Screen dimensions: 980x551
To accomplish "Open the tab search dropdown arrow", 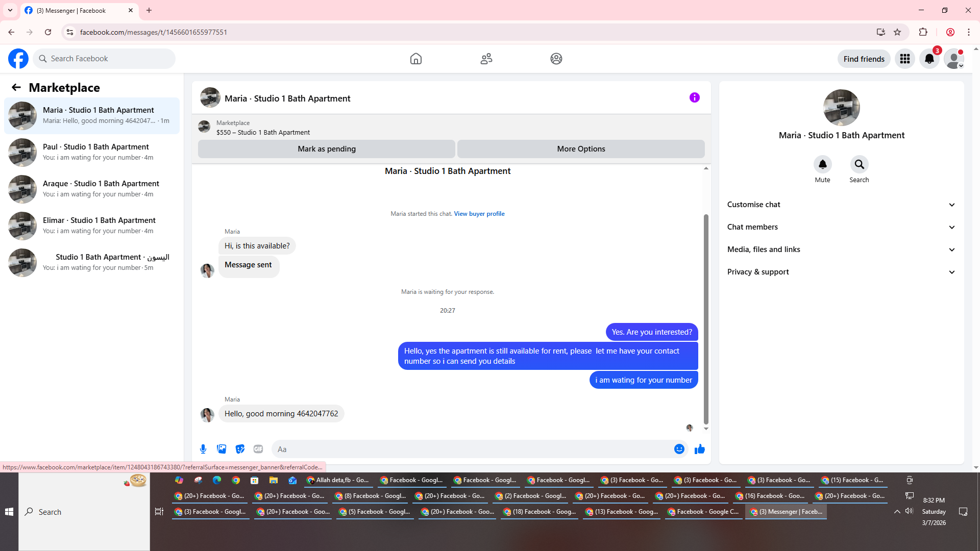I will [x=10, y=10].
